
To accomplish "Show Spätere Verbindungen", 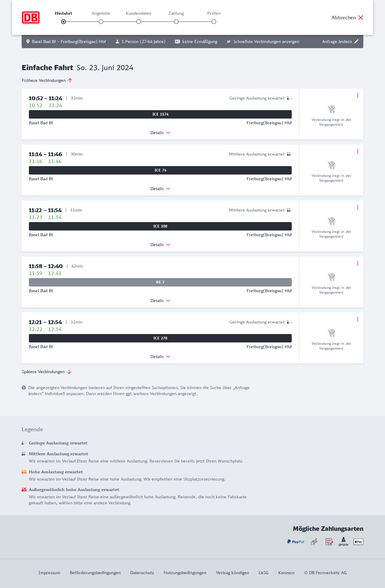I will 47,372.
